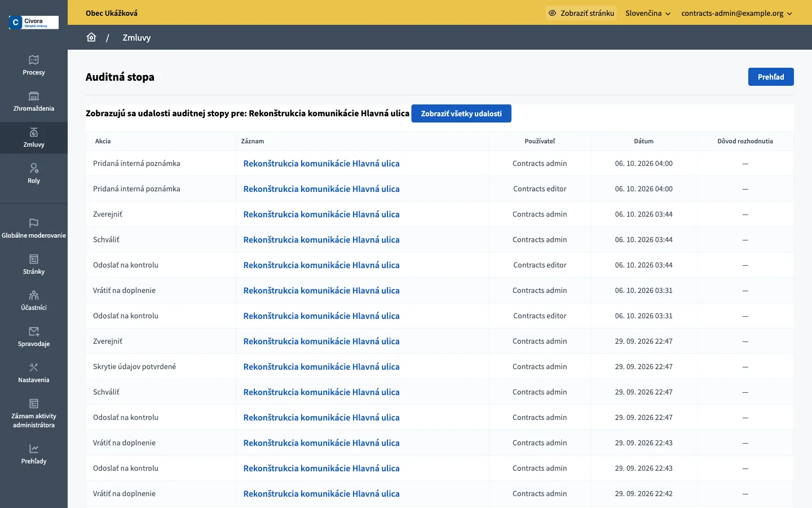The image size is (812, 508).
Task: Click the Používateľ column header
Action: pyautogui.click(x=540, y=141)
